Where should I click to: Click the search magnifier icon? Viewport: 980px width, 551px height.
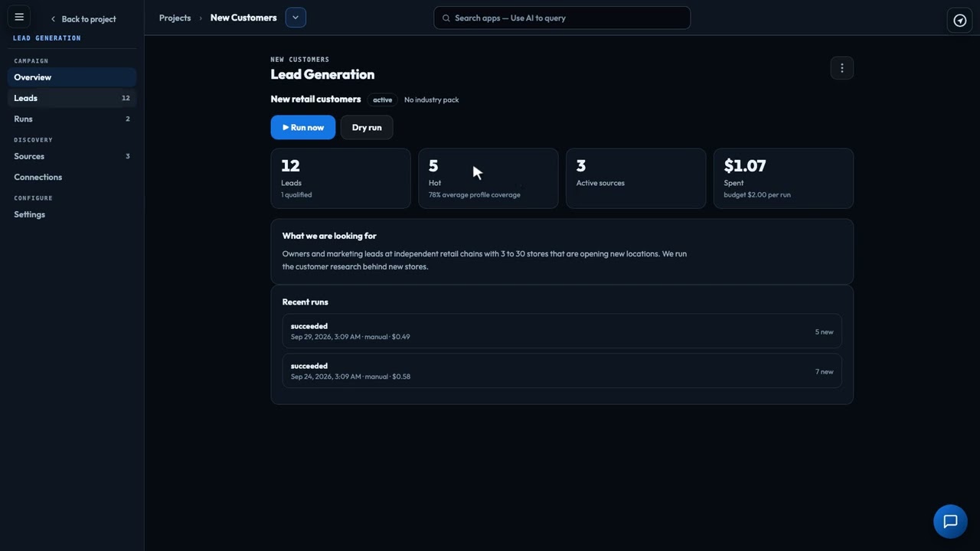[446, 18]
